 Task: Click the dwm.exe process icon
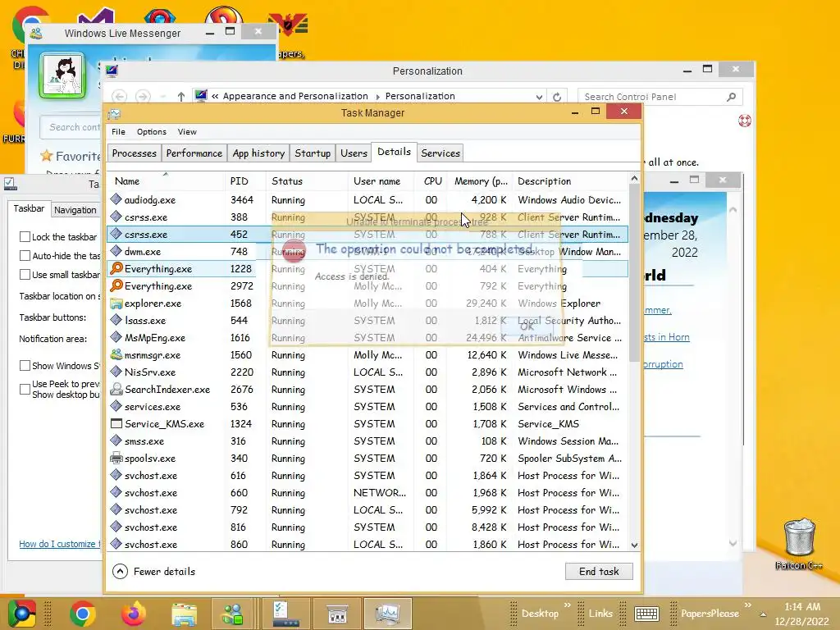pos(116,251)
